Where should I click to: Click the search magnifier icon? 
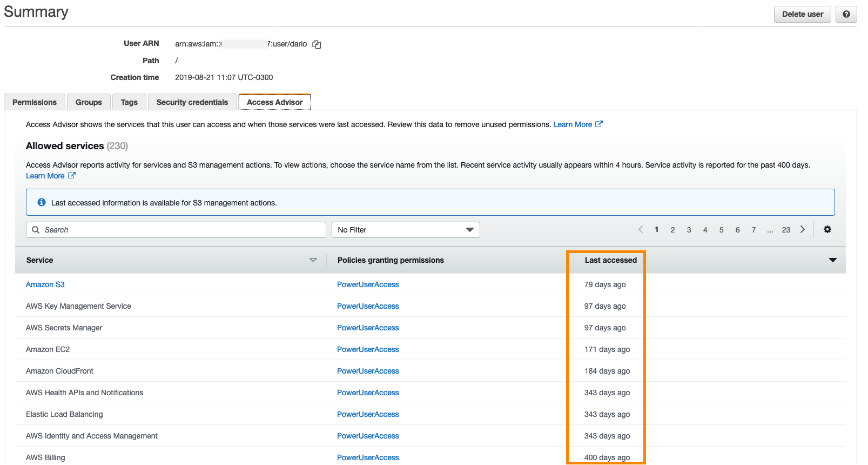point(36,230)
